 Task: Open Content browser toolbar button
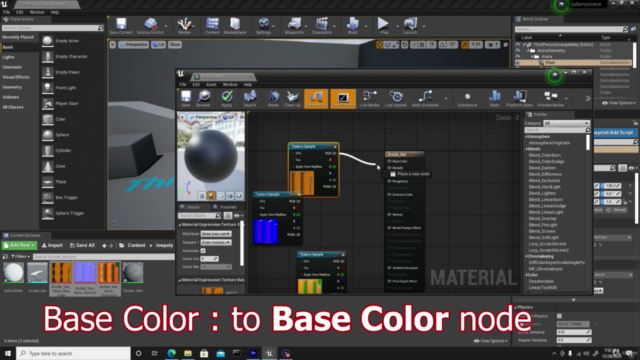point(212,26)
